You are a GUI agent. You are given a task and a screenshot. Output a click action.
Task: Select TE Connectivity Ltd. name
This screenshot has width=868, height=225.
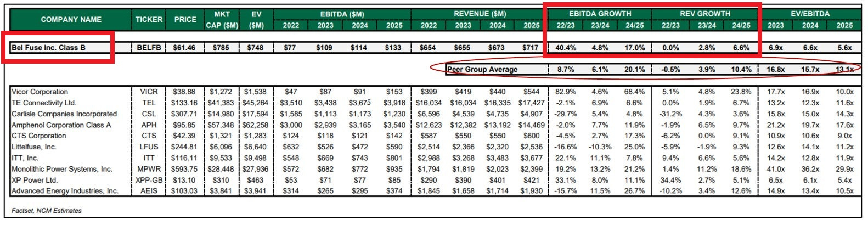tap(44, 103)
